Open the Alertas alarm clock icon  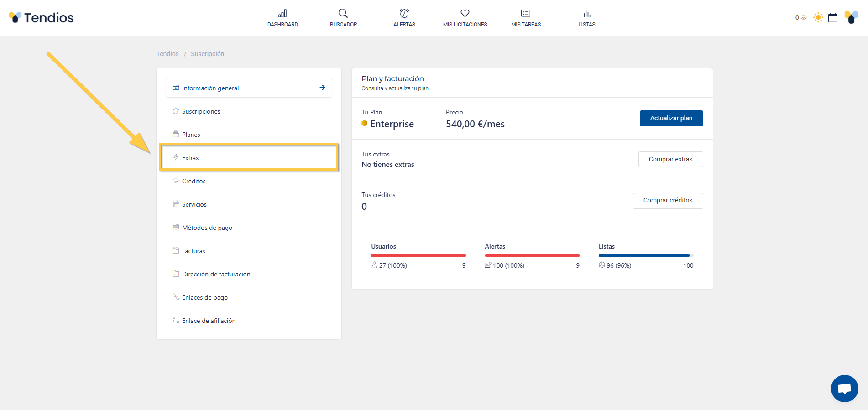(x=404, y=14)
